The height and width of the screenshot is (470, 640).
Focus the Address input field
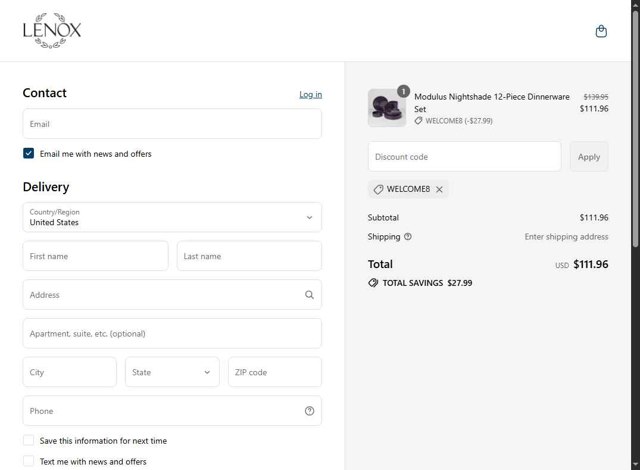172,295
